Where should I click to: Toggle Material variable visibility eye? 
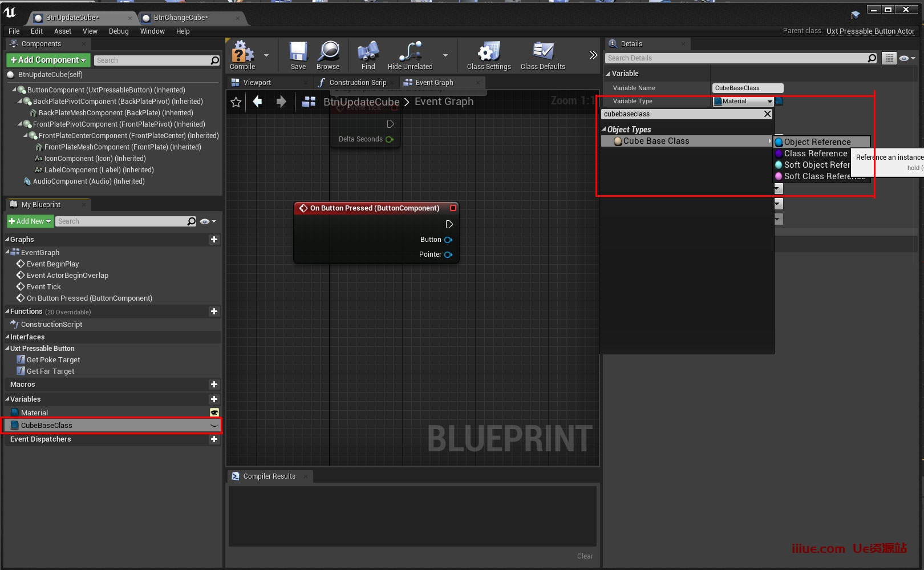(214, 413)
